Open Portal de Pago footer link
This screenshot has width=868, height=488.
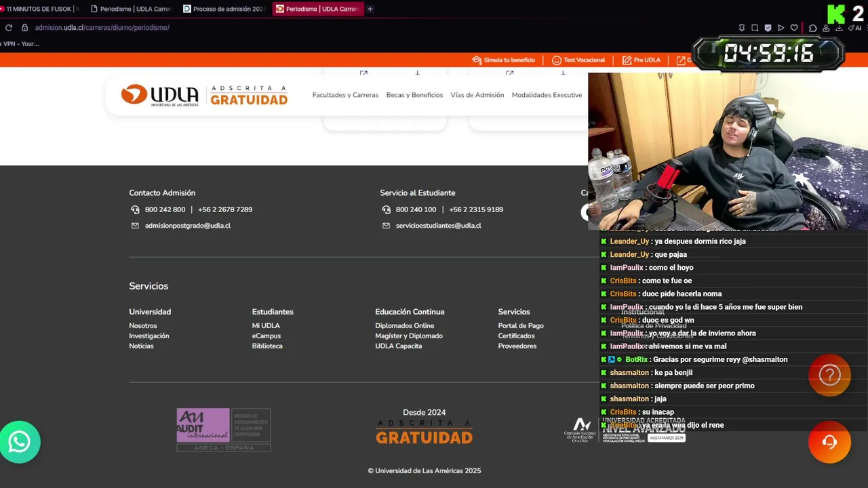coord(521,326)
